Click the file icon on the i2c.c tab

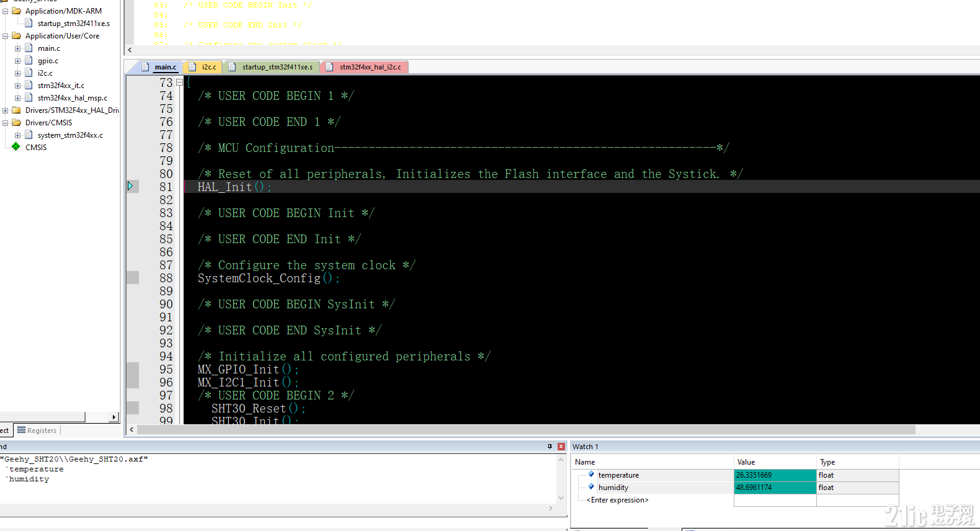click(x=192, y=66)
